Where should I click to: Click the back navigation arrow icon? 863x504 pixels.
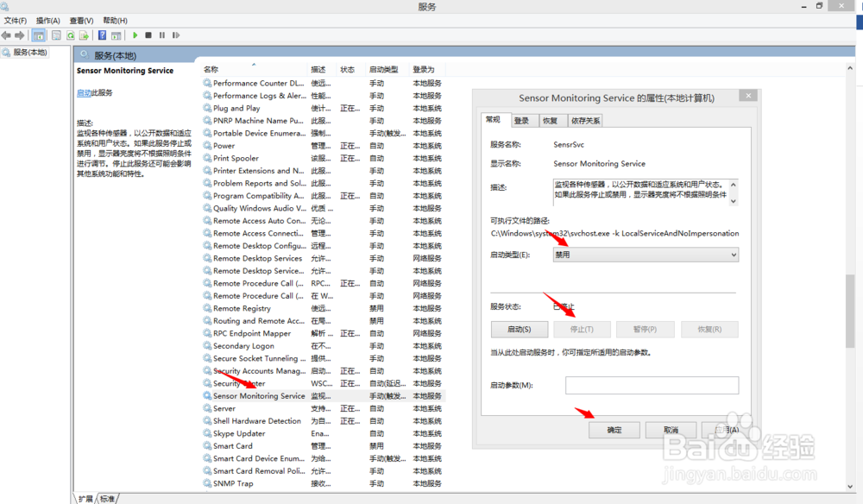point(6,35)
